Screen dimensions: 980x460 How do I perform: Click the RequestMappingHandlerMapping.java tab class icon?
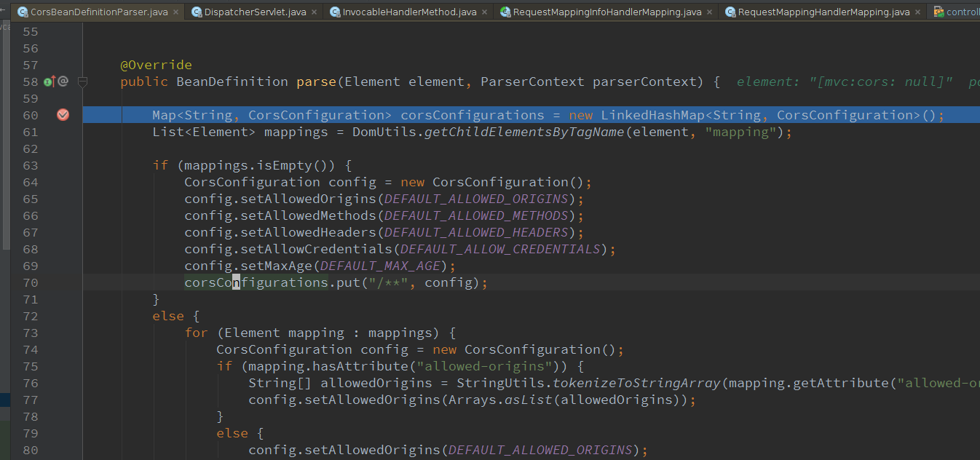tap(730, 12)
